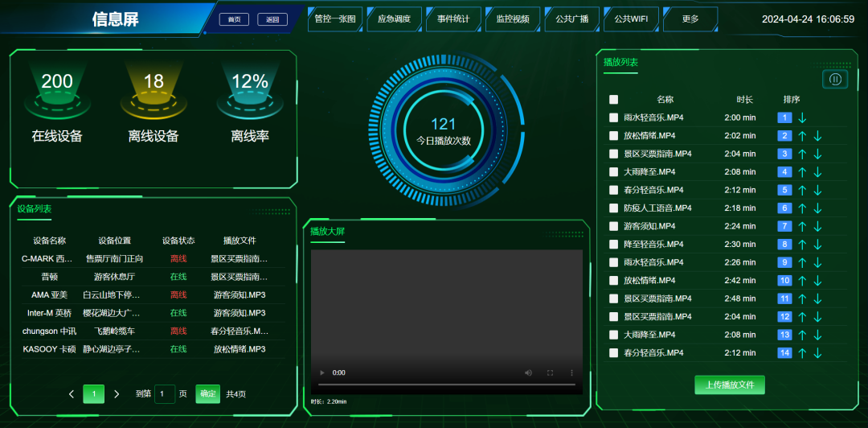Switch to the 监控视频 tab

click(x=512, y=19)
